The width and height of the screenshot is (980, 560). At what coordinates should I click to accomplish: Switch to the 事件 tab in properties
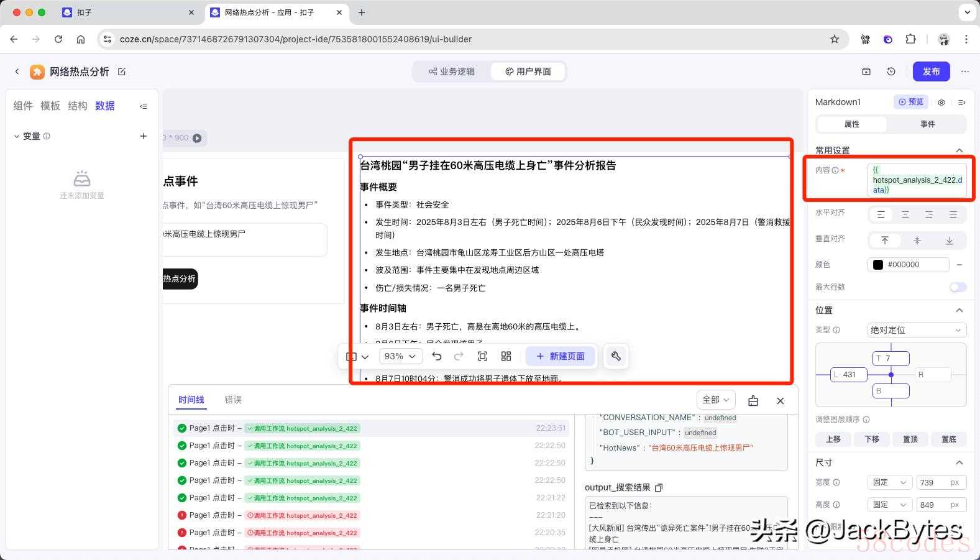coord(927,124)
